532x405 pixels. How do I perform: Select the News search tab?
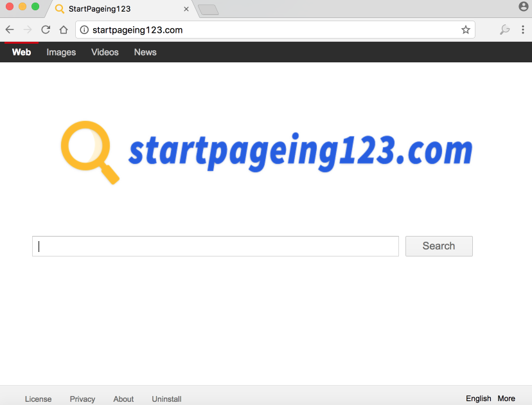pyautogui.click(x=145, y=52)
